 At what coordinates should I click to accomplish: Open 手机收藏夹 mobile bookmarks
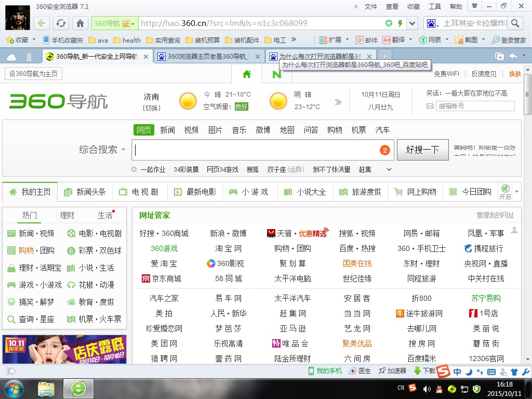[x=63, y=40]
